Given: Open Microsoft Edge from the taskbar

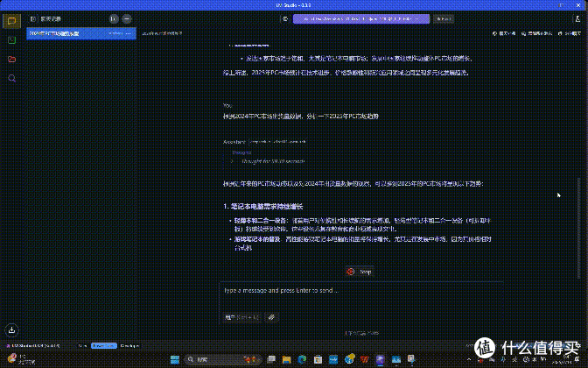Looking at the screenshot, I should tap(302, 359).
